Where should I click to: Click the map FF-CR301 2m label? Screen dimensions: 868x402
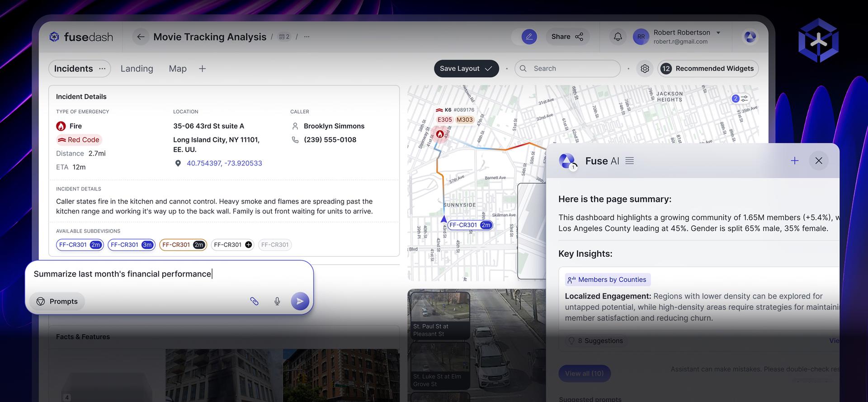pyautogui.click(x=470, y=225)
